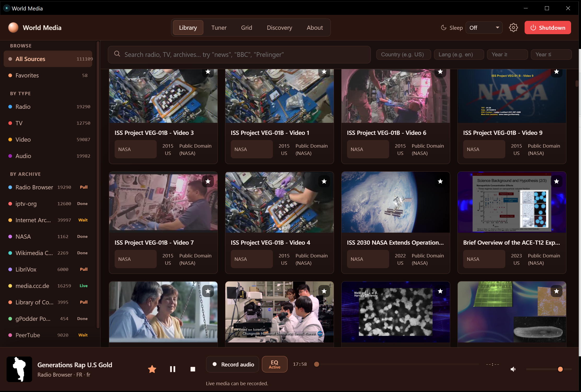Toggle favorite star for Generations Rap U.S Gold
Viewport: 581px width, 392px height.
[152, 369]
